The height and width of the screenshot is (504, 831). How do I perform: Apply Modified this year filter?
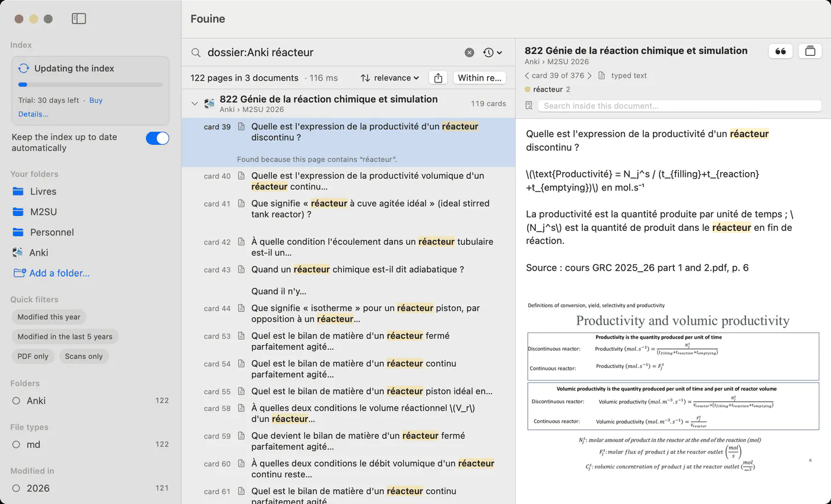point(49,317)
